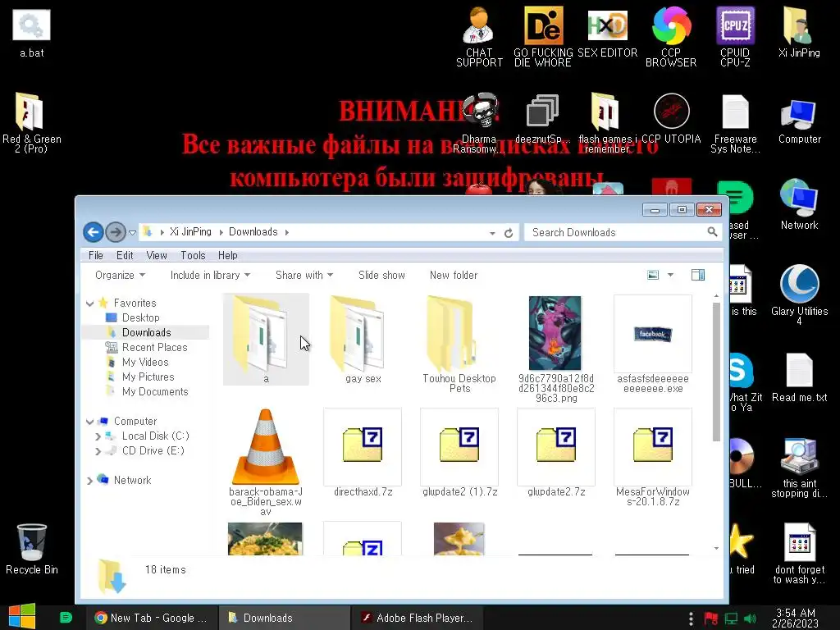The image size is (840, 630).
Task: Refresh the Downloads folder view
Action: tap(509, 232)
